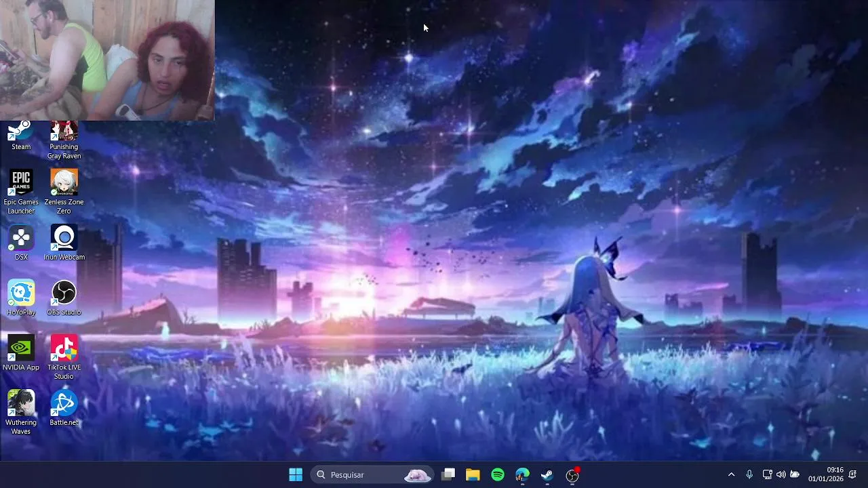The image size is (868, 488).
Task: Open OBS Studio from the taskbar
Action: pos(572,474)
